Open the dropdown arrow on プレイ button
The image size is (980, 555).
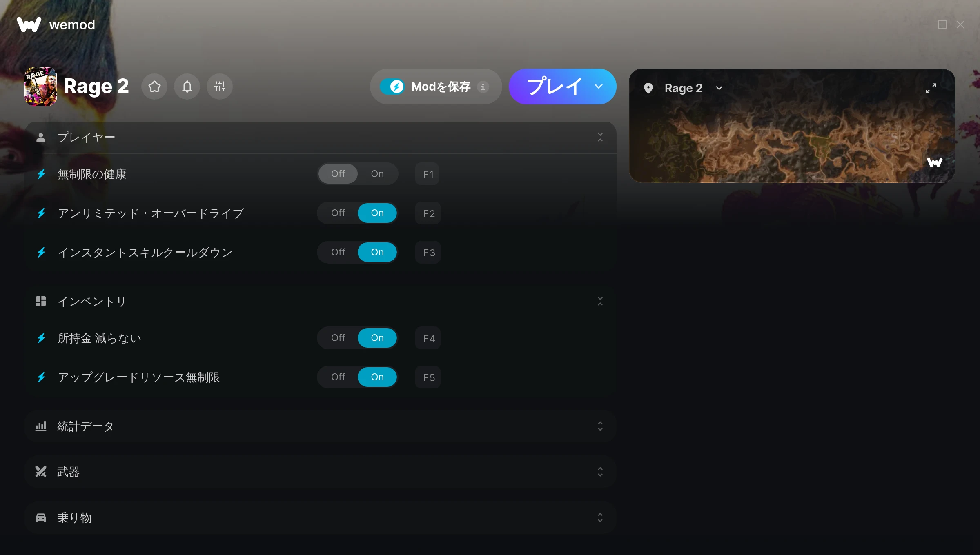point(599,87)
